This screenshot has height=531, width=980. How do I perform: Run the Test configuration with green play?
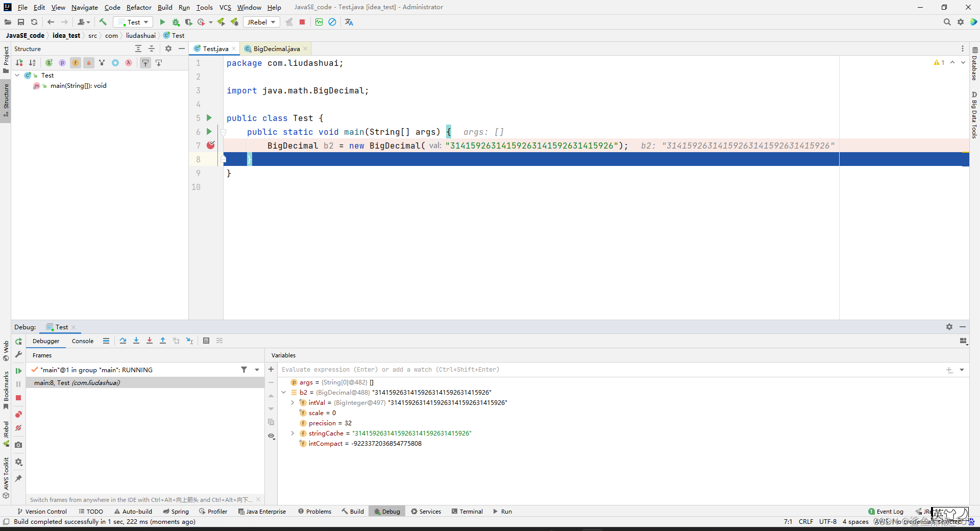162,22
